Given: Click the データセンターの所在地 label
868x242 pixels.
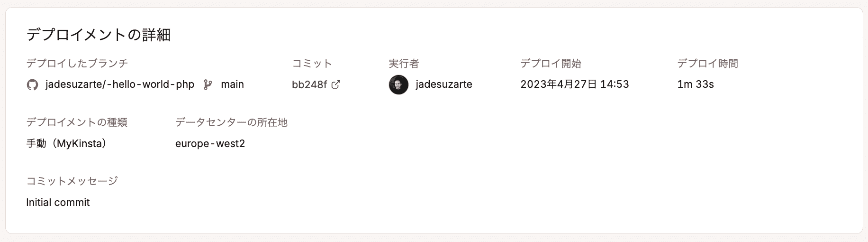Looking at the screenshot, I should pyautogui.click(x=231, y=122).
